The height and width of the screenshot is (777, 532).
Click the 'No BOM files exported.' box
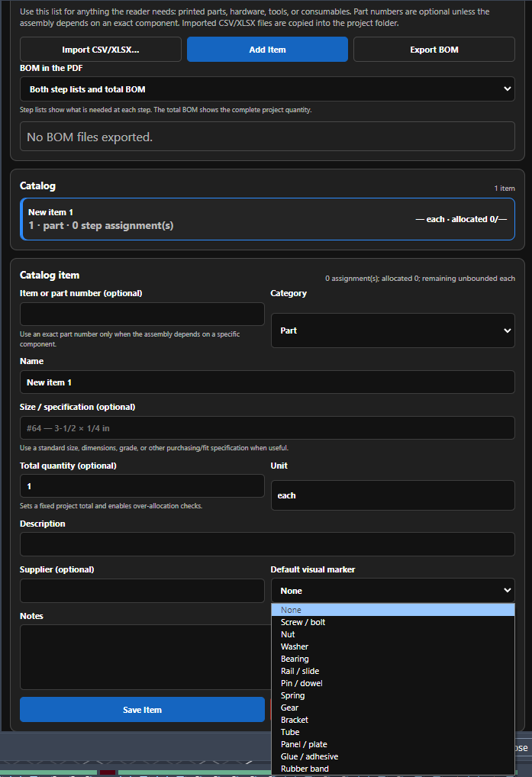click(267, 137)
